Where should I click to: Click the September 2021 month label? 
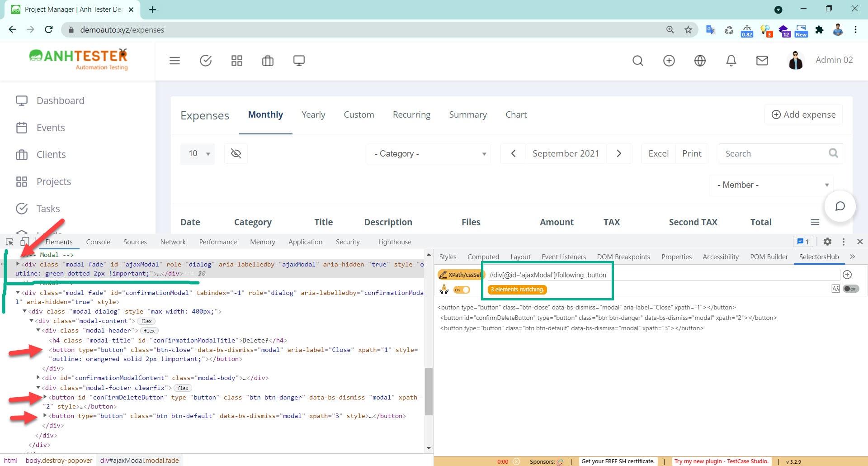click(x=566, y=153)
